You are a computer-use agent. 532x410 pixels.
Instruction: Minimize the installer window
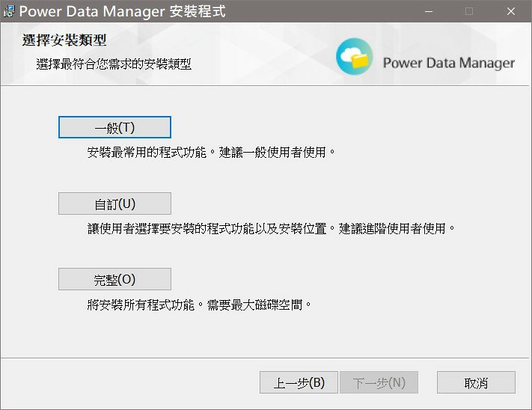429,11
